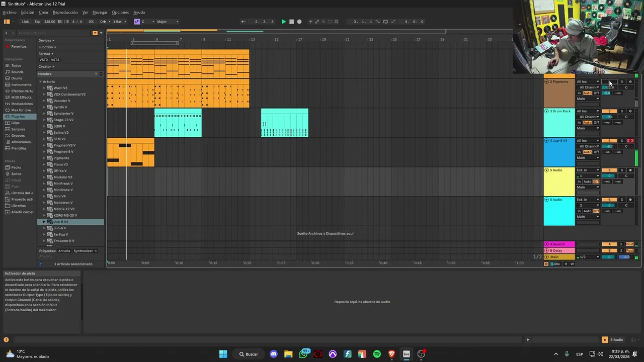Image resolution: width=644 pixels, height=362 pixels.
Task: Open the Archivo menu
Action: [10, 12]
